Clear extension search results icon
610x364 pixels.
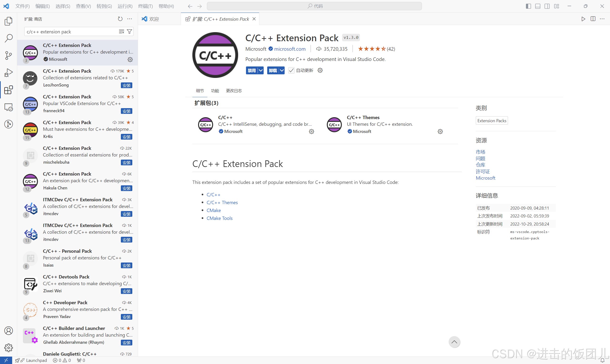coord(122,32)
